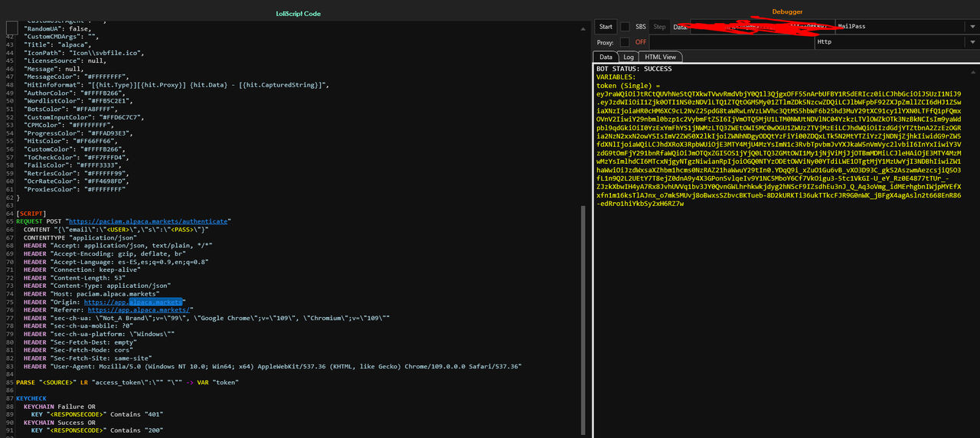Click the "IconPath": "Icon\\svbfile.ico" line
980x438 pixels.
coord(85,52)
